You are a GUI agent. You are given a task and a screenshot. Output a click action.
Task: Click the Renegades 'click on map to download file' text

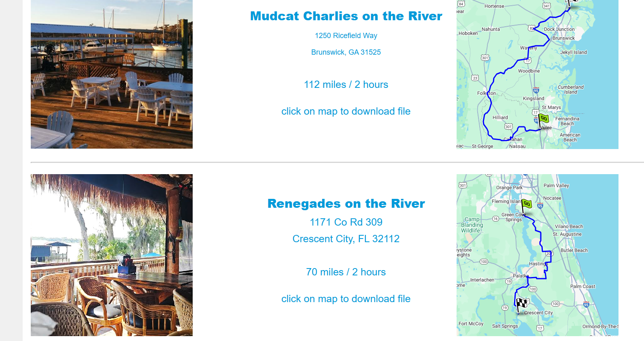[346, 299]
